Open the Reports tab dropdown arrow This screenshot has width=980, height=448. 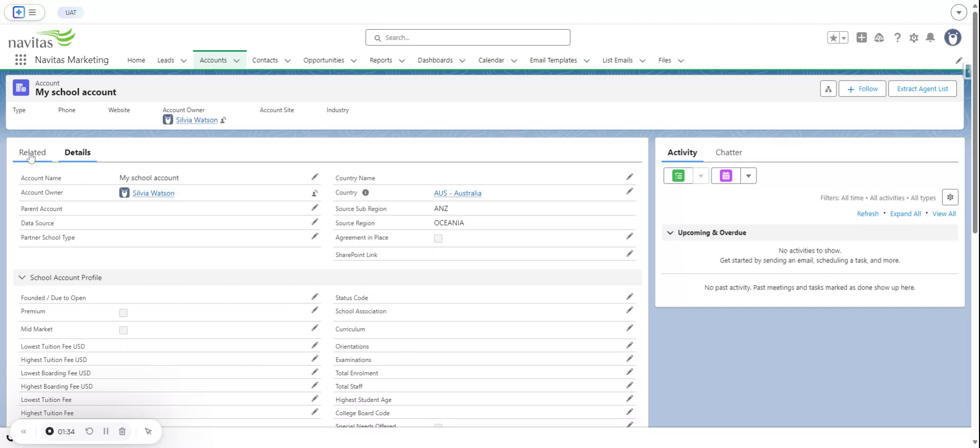coord(402,60)
